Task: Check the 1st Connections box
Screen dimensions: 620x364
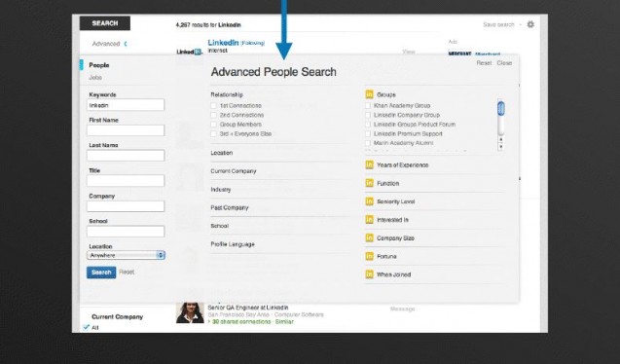Action: coord(213,105)
